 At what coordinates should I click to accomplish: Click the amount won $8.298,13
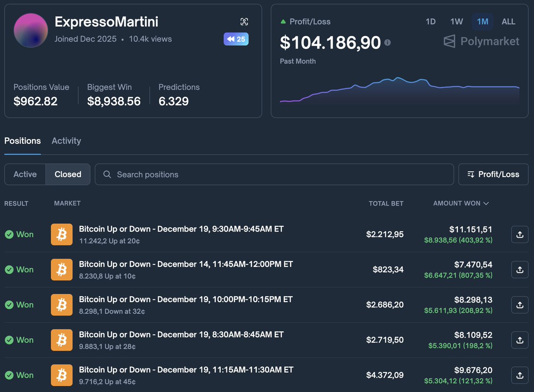tap(473, 300)
